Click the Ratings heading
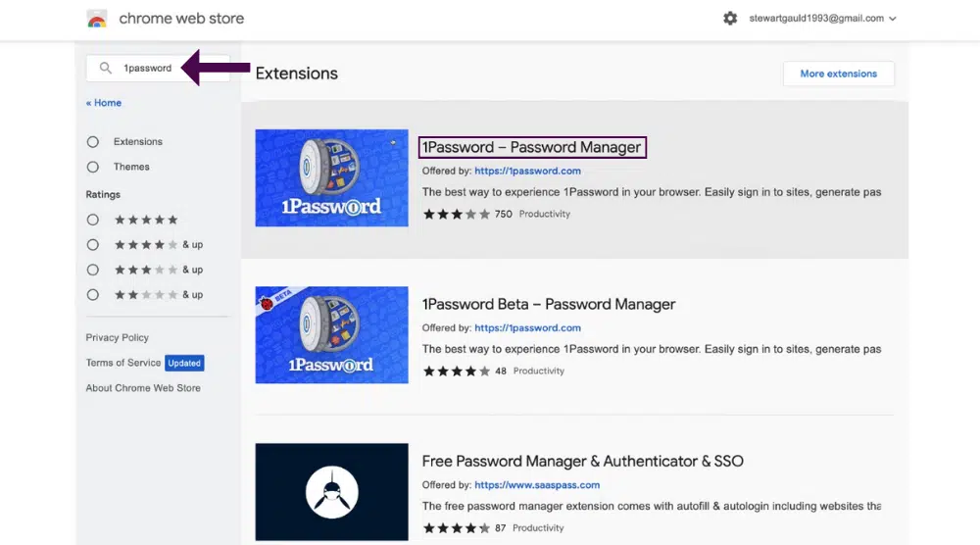Screen dimensions: 980x545 [103, 194]
